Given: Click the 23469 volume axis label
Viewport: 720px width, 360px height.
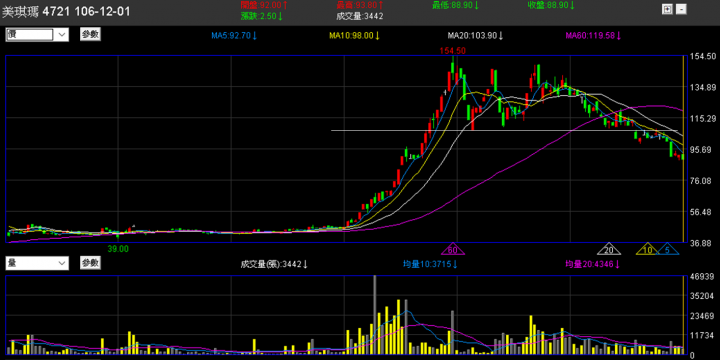Looking at the screenshot, I should [703, 316].
